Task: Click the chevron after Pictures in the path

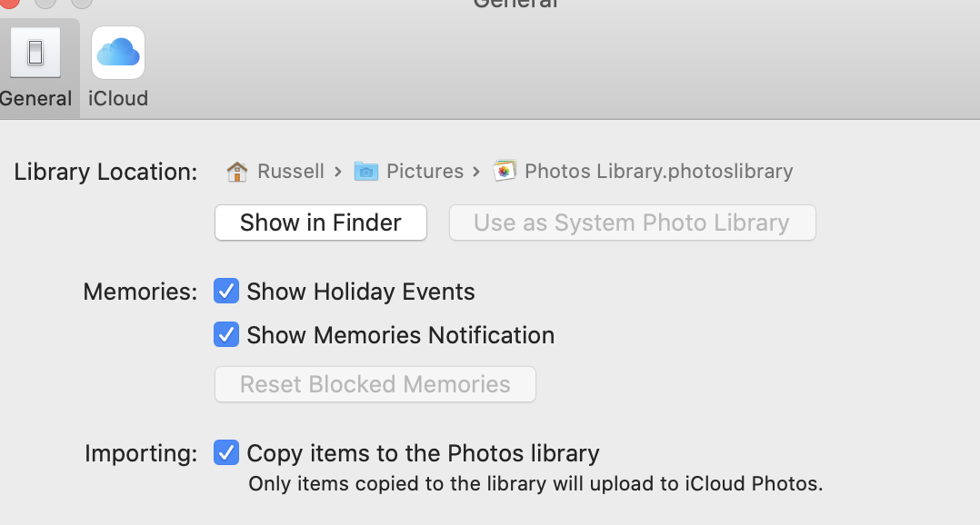Action: pos(478,171)
